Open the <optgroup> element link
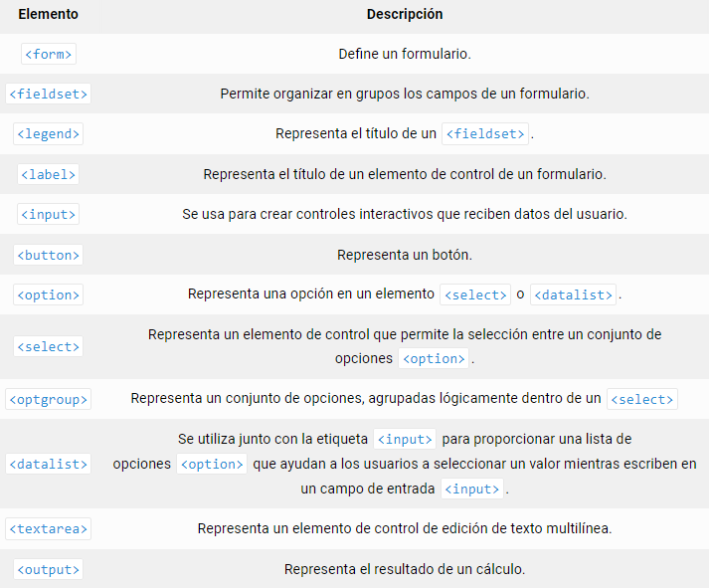 point(48,399)
